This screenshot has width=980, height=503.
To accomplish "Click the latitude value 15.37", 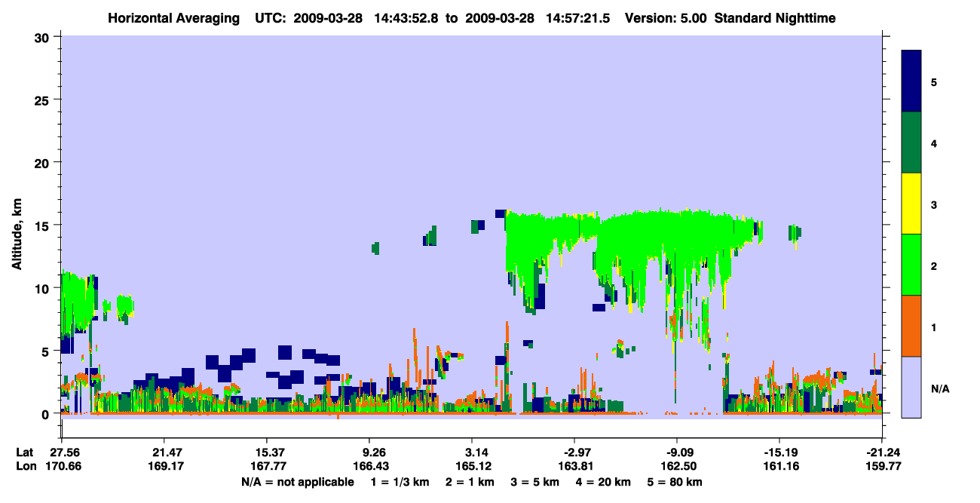I will point(267,452).
